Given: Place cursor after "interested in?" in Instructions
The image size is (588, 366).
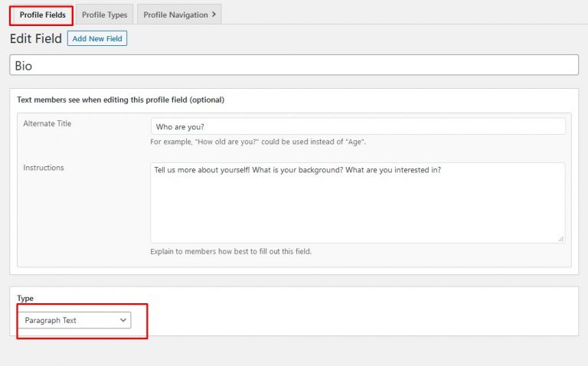Looking at the screenshot, I should pos(443,170).
